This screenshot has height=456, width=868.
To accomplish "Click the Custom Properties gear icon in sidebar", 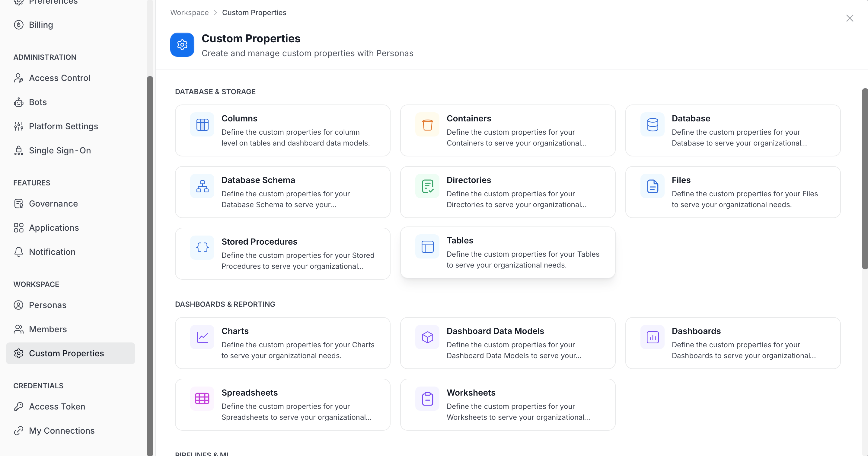I will pos(18,353).
